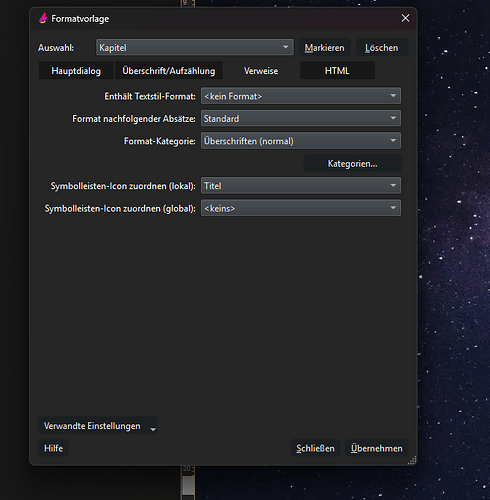Switch to the HTML tab
This screenshot has height=500, width=490.
pos(337,70)
